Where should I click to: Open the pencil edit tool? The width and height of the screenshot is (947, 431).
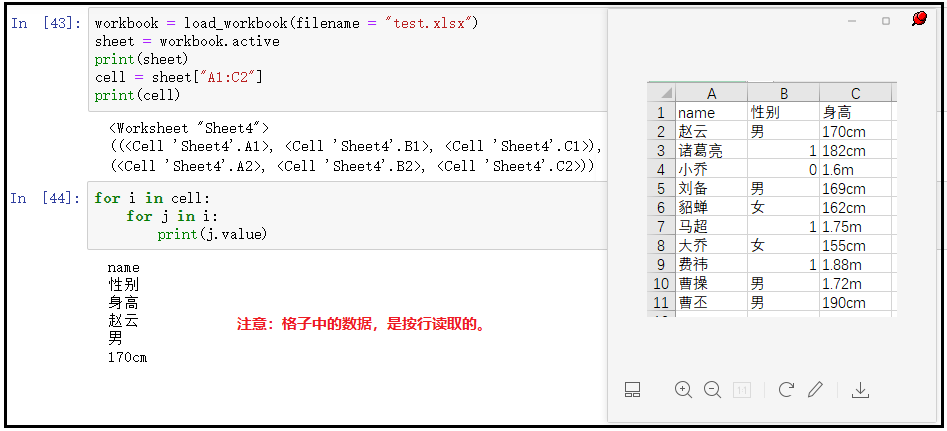pyautogui.click(x=816, y=390)
